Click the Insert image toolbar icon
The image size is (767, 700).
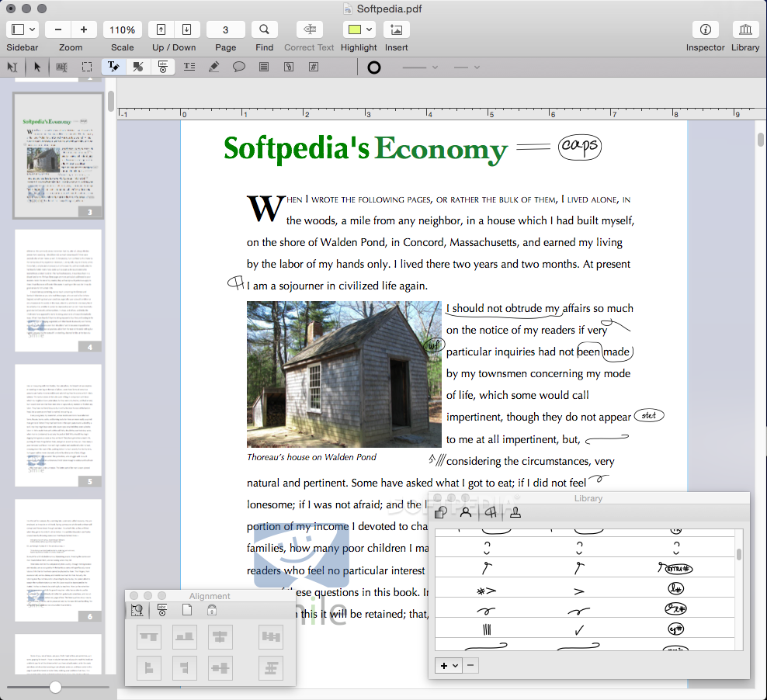(x=396, y=29)
